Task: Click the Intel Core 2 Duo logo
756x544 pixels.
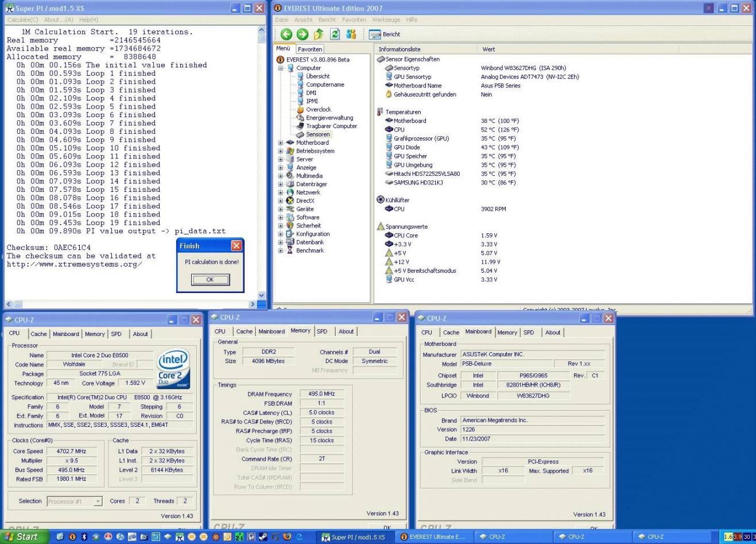Action: click(x=173, y=368)
